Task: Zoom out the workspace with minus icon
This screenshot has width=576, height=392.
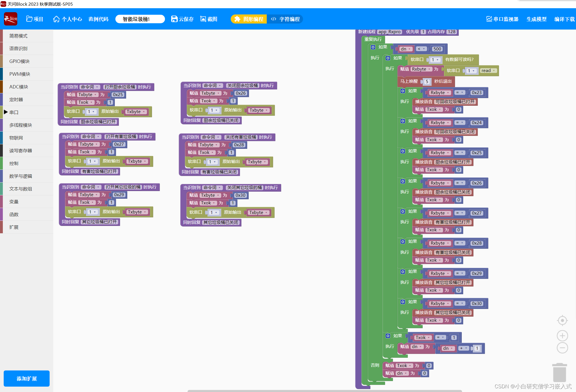Action: pos(562,348)
